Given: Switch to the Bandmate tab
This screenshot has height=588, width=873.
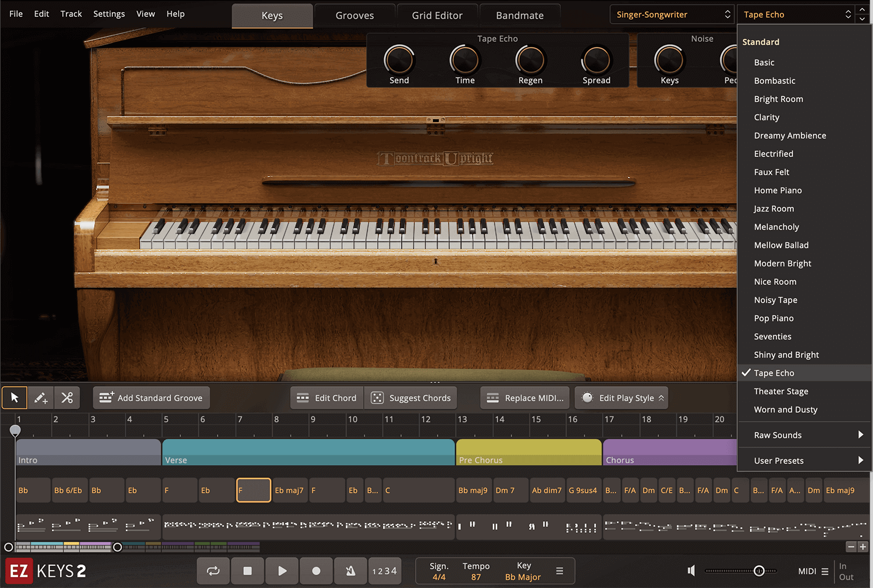Looking at the screenshot, I should [520, 16].
